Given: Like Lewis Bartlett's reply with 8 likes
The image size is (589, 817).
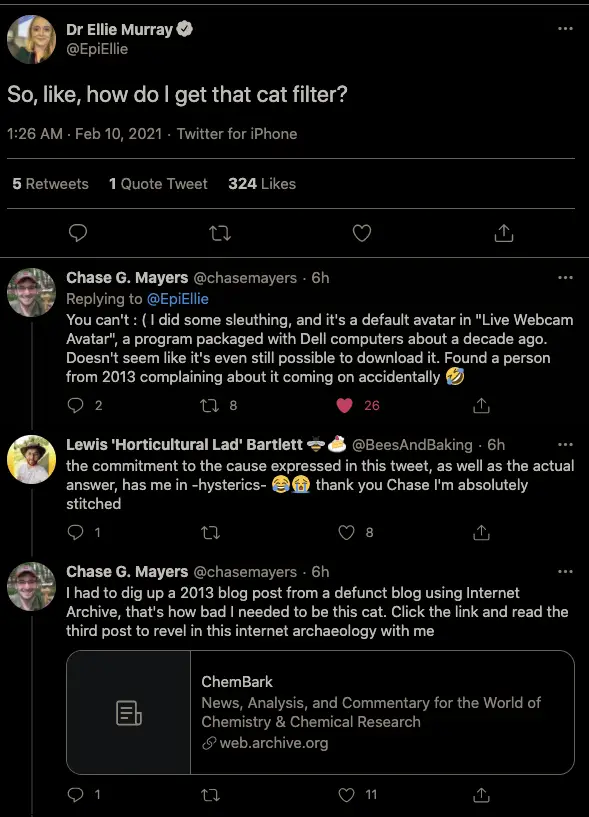Looking at the screenshot, I should tap(347, 533).
